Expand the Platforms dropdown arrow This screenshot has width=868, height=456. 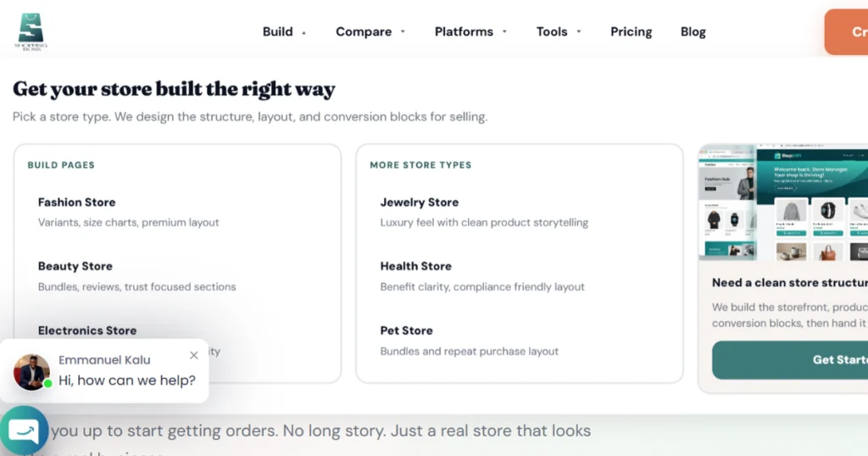click(504, 31)
